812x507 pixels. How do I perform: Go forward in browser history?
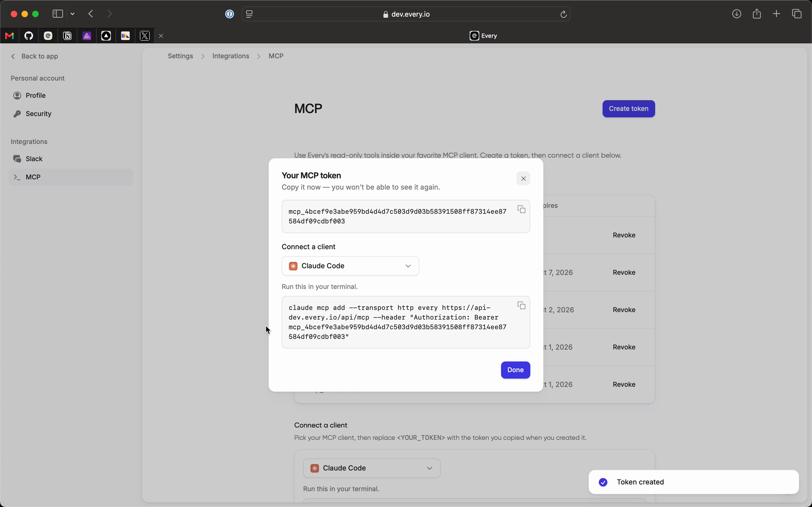(110, 14)
